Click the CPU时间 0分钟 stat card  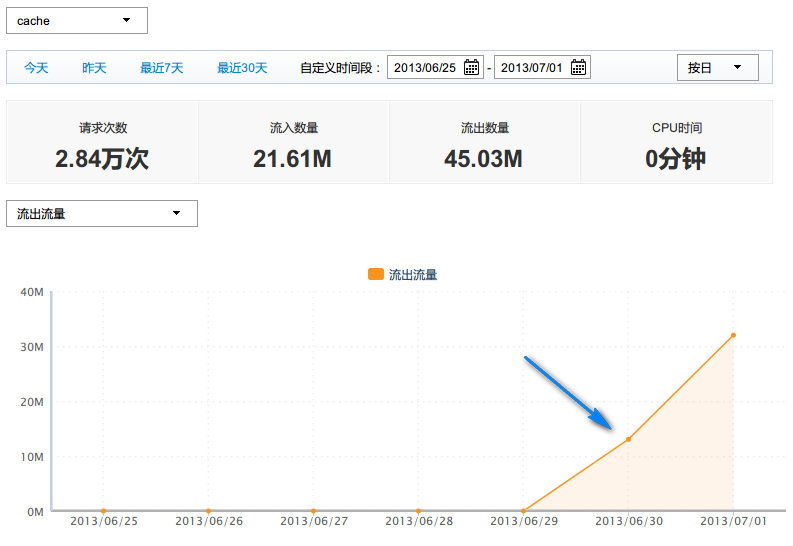676,142
